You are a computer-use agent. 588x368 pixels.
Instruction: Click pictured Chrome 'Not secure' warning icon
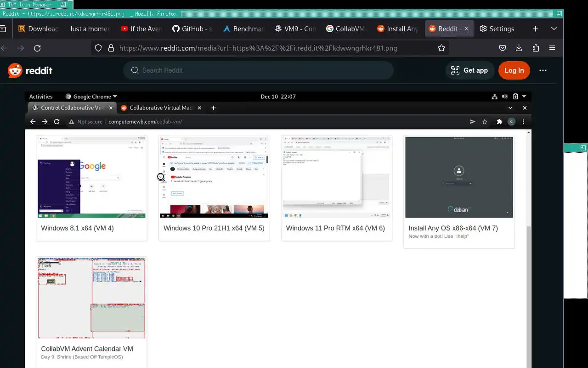click(x=71, y=122)
